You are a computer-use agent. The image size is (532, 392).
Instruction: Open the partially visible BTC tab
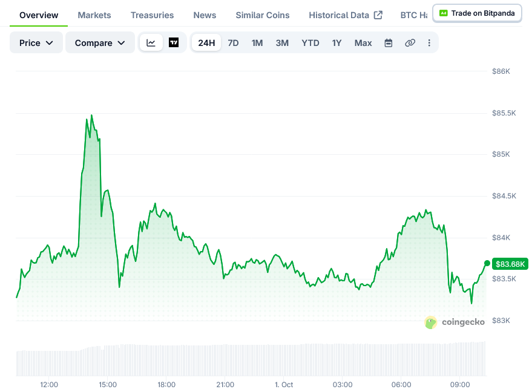click(x=413, y=15)
